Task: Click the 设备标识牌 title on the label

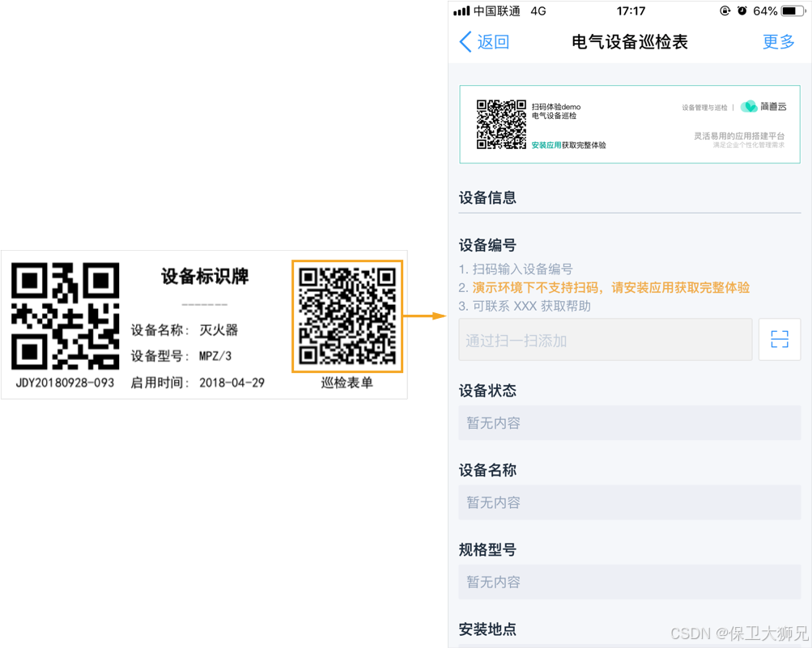Action: 205,277
